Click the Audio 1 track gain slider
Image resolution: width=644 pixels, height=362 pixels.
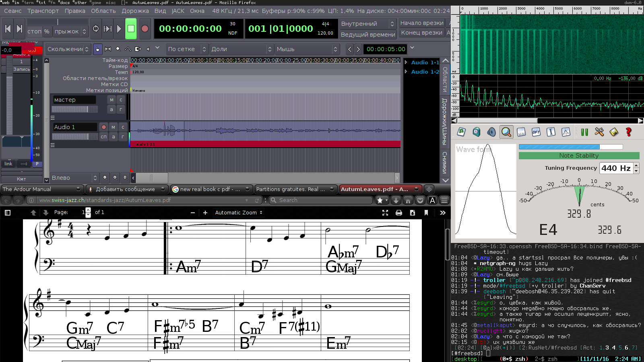pos(75,137)
